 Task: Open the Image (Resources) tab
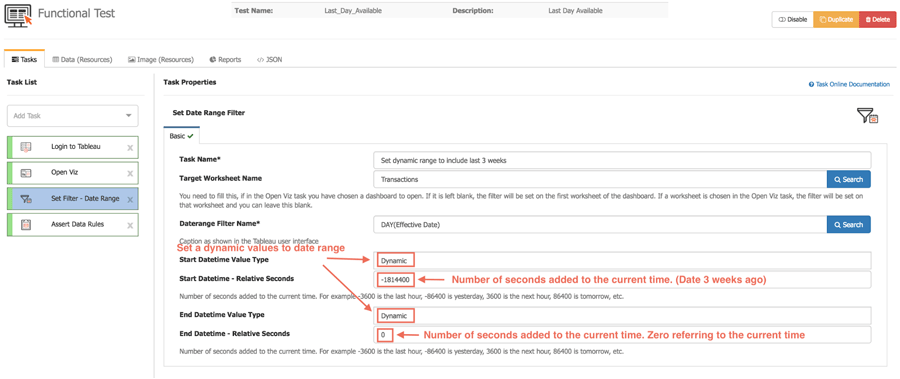pos(161,59)
